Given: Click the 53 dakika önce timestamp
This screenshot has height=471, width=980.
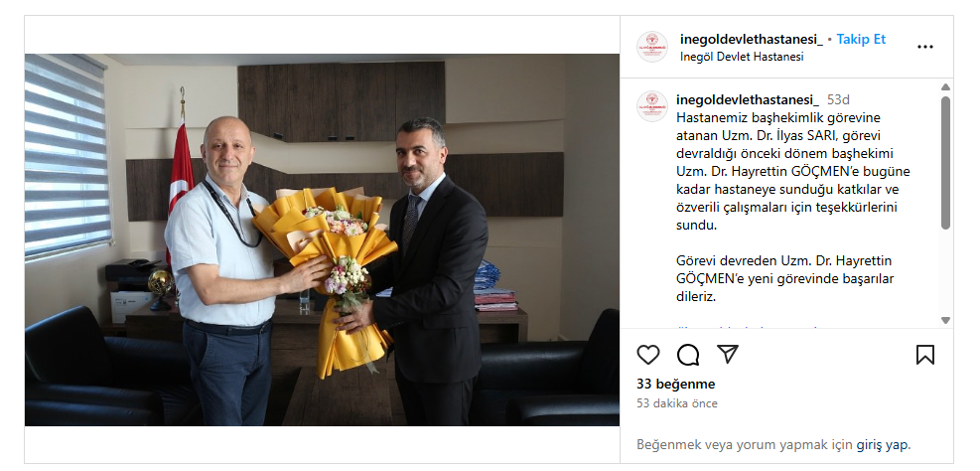Looking at the screenshot, I should click(x=677, y=403).
